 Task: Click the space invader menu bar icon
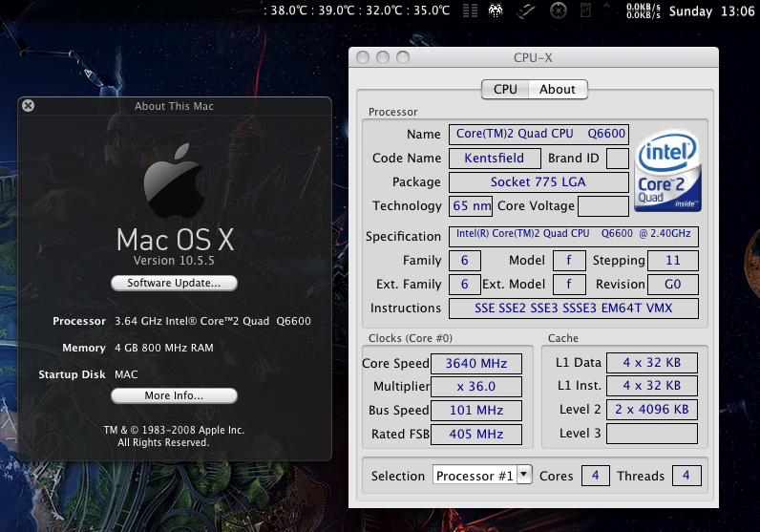(x=496, y=11)
